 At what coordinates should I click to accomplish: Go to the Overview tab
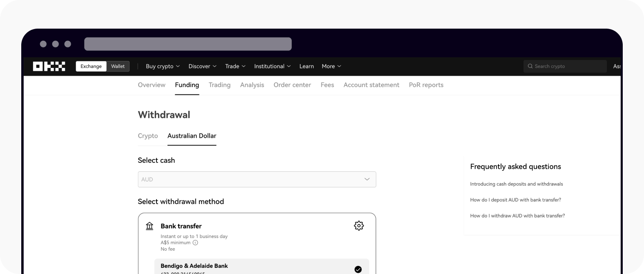click(x=152, y=85)
